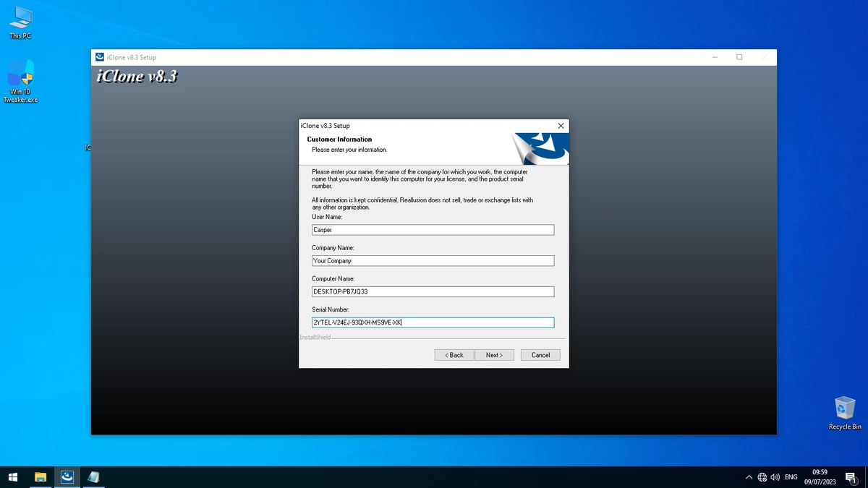Click the large iClone v8.3 banner text

(x=137, y=76)
